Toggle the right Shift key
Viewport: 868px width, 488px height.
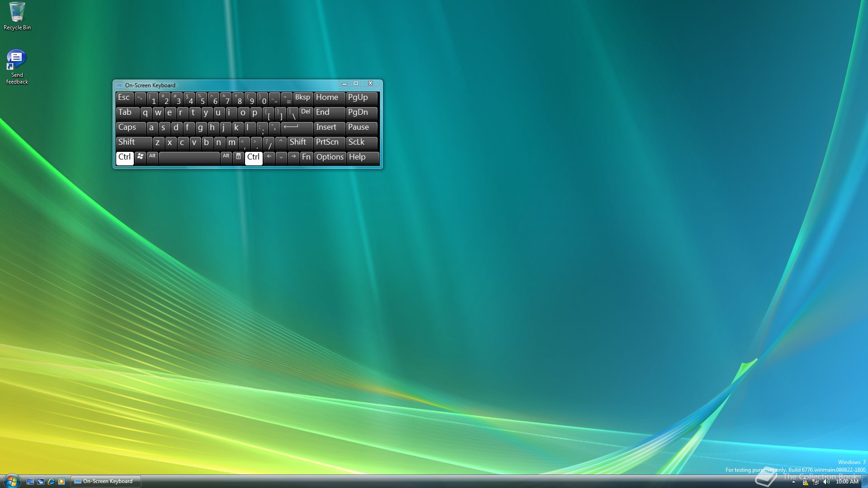300,143
